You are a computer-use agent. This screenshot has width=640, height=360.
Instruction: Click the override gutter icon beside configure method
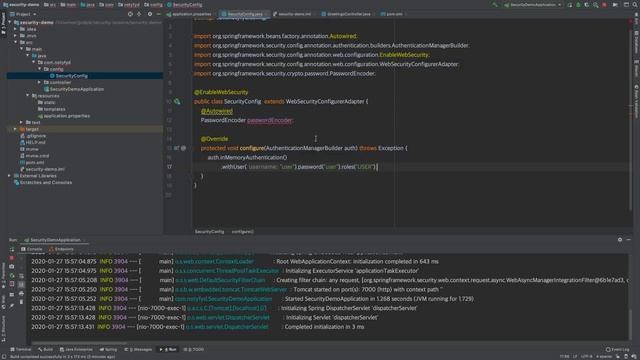click(177, 148)
